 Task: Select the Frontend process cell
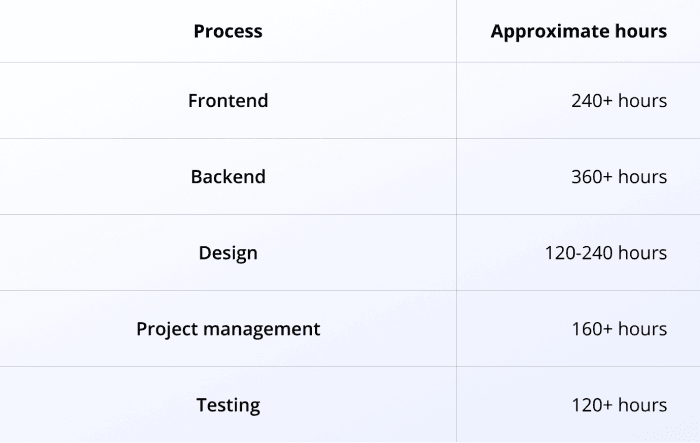[228, 100]
